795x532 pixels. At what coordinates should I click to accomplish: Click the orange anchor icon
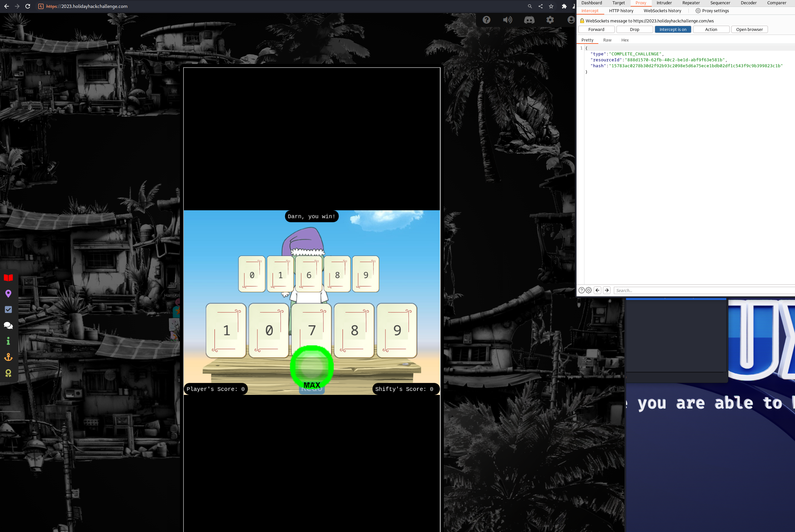8,357
